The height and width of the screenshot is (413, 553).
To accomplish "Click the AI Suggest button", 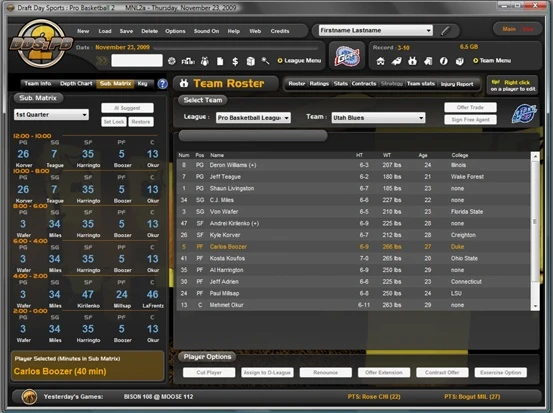I will pyautogui.click(x=127, y=108).
